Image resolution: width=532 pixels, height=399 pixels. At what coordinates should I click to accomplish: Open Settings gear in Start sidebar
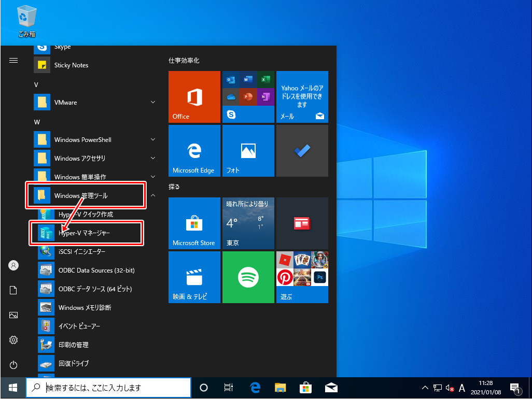pyautogui.click(x=13, y=340)
